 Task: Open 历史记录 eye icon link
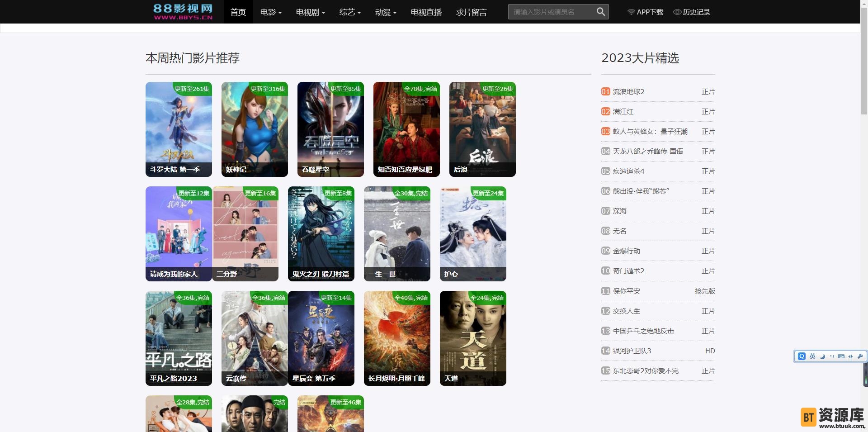coord(692,12)
